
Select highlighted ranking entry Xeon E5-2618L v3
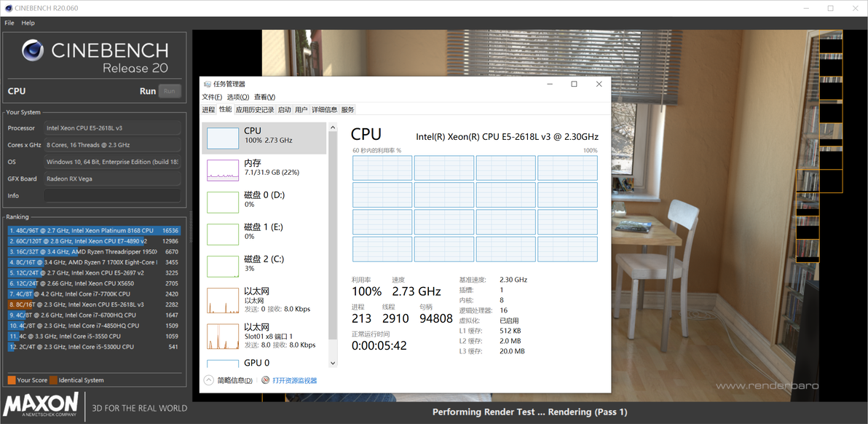(94, 305)
